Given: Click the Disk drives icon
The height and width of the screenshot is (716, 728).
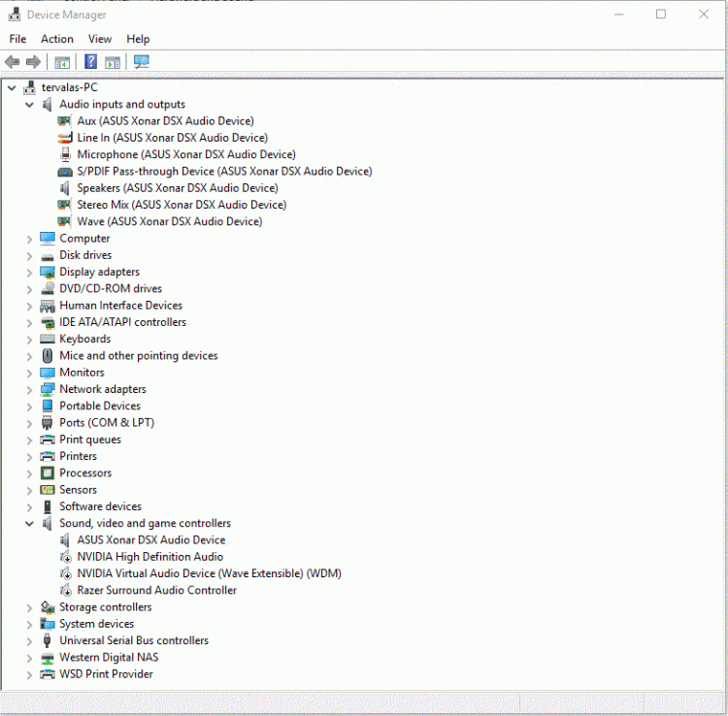Looking at the screenshot, I should (x=48, y=256).
